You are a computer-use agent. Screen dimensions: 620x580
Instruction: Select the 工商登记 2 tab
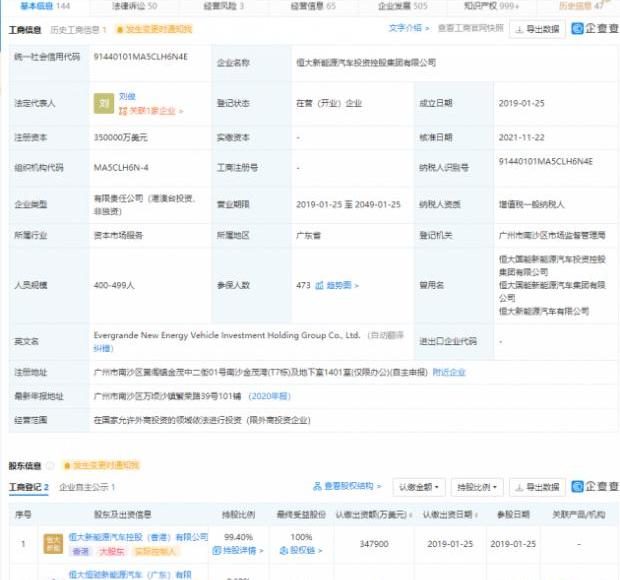[28, 487]
